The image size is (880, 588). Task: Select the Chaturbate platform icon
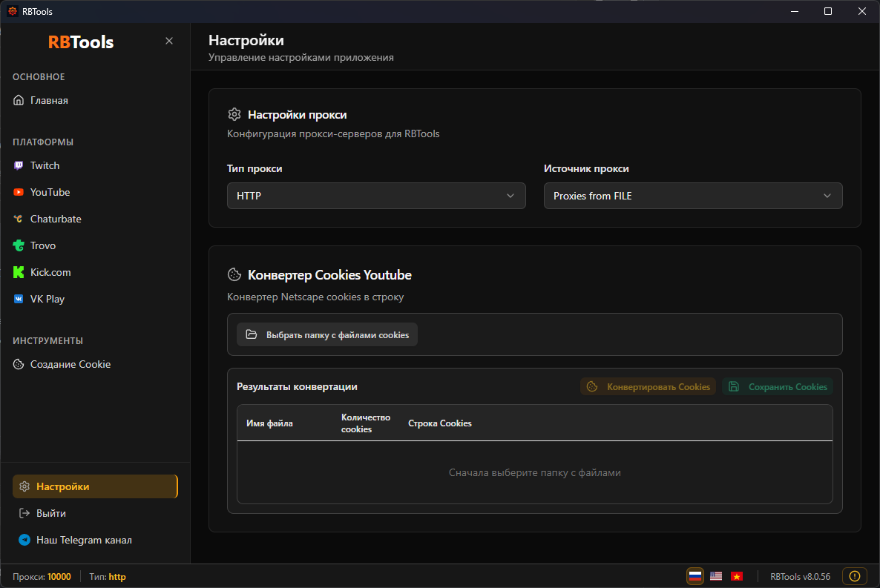pos(19,219)
